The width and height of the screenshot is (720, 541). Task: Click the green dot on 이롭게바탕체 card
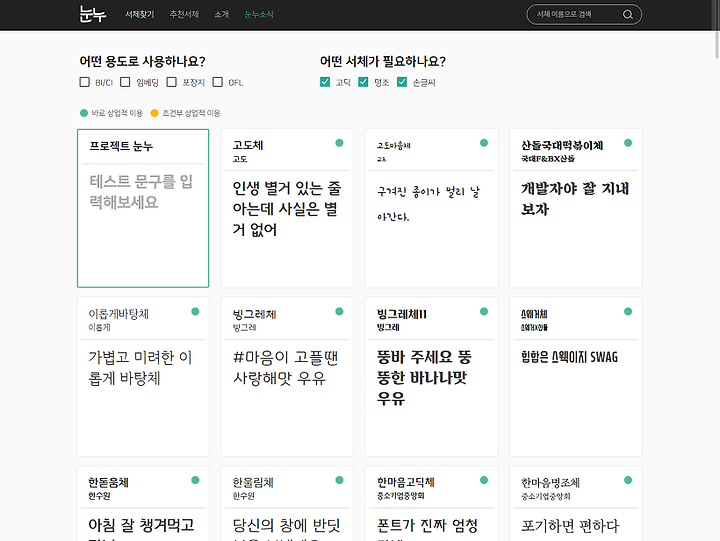pyautogui.click(x=195, y=311)
